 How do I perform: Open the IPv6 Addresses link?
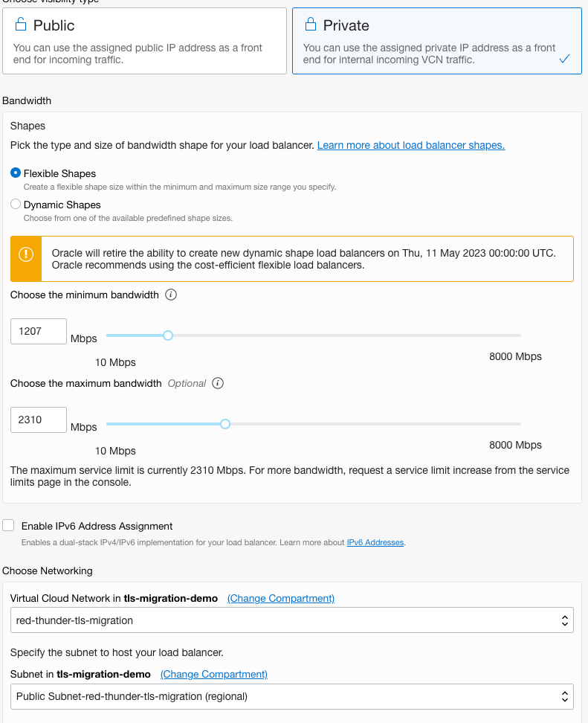375,543
